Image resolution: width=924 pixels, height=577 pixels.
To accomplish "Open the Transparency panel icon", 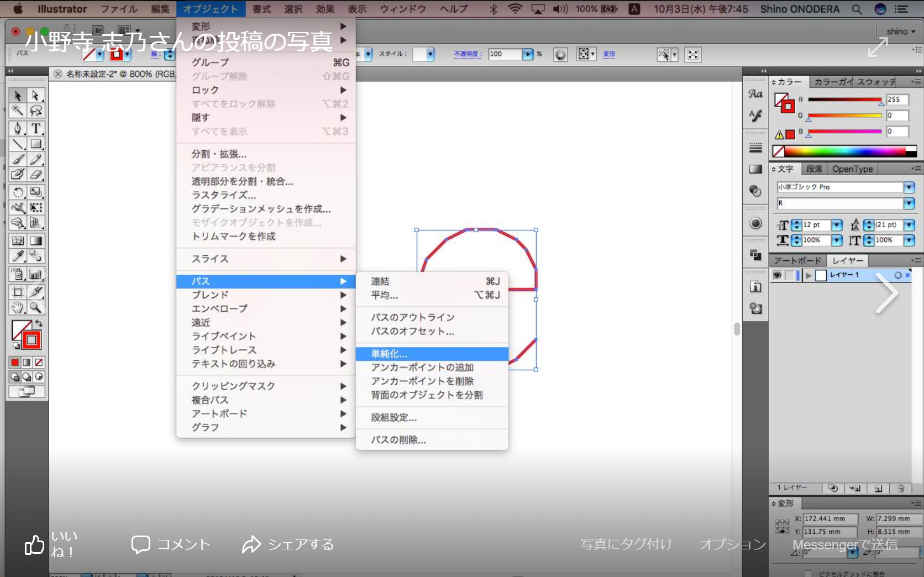I will click(755, 191).
